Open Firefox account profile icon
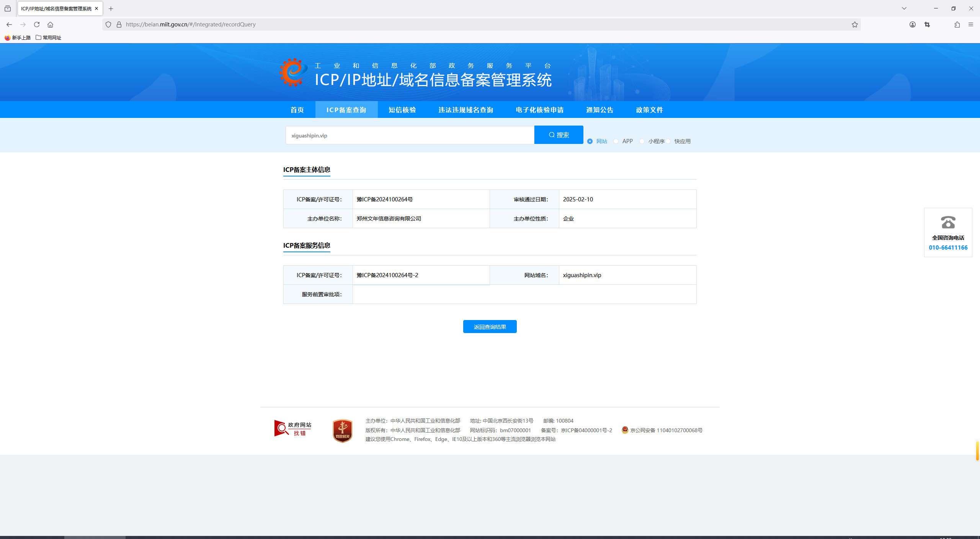Image resolution: width=980 pixels, height=539 pixels. point(913,24)
